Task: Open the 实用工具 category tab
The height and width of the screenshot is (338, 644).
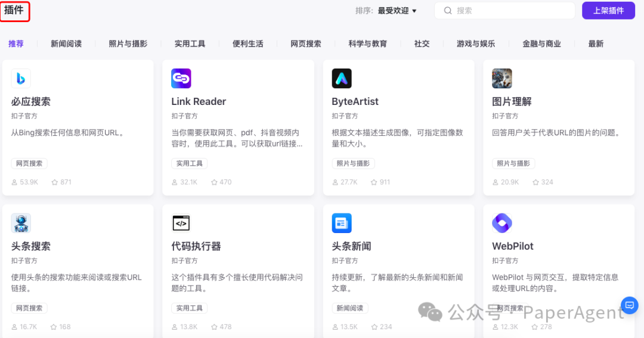Action: (x=190, y=44)
